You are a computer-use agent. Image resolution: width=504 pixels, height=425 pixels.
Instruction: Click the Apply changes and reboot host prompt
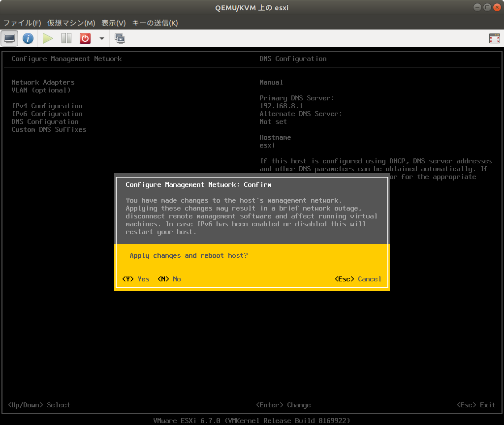click(189, 255)
